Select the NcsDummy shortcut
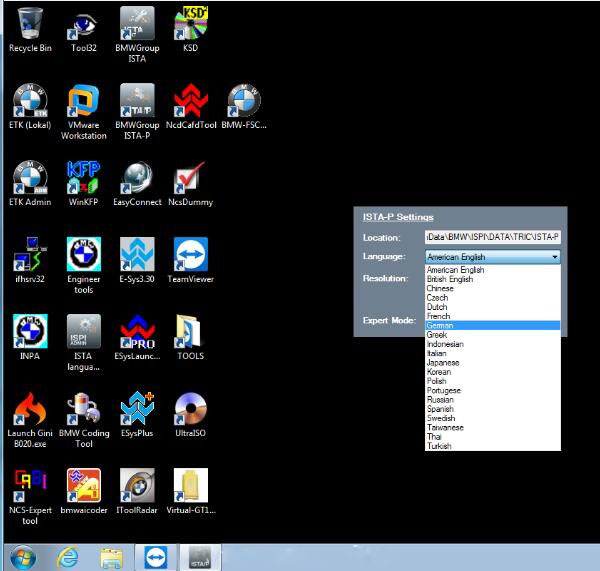 tap(191, 184)
